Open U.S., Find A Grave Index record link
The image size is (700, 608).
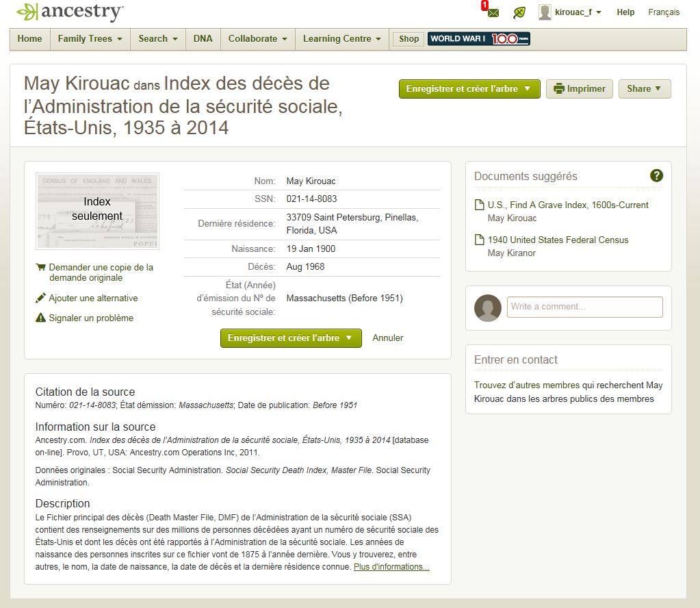(568, 205)
